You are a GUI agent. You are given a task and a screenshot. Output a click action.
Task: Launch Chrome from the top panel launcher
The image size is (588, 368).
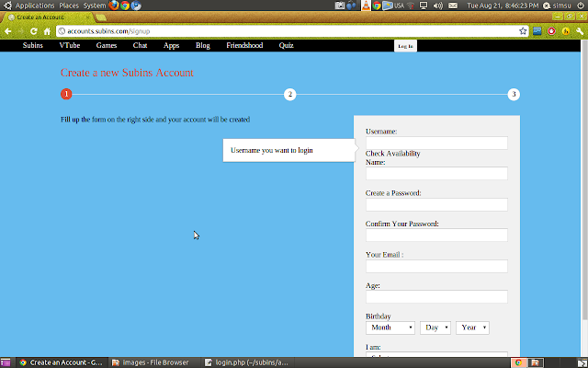pyautogui.click(x=125, y=6)
